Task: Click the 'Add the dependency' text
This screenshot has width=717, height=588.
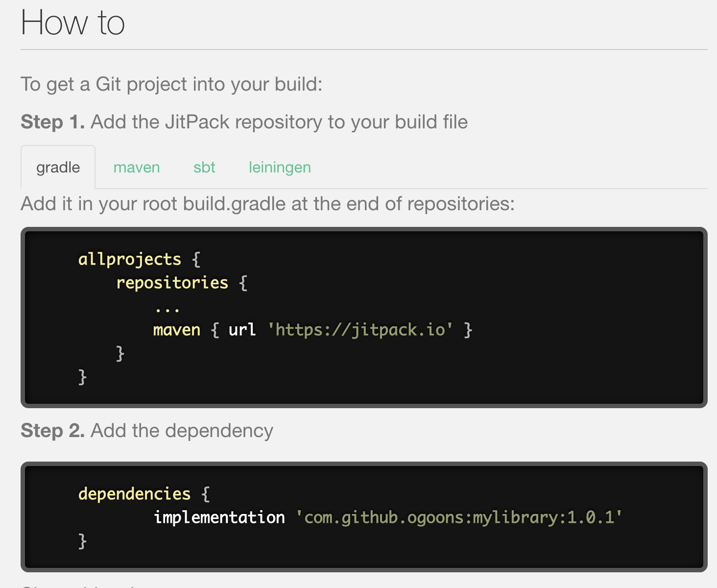Action: (x=182, y=431)
